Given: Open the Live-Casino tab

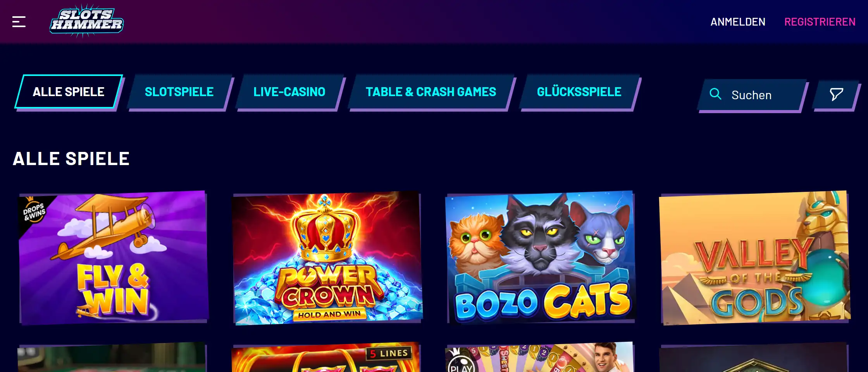Looking at the screenshot, I should coord(289,92).
